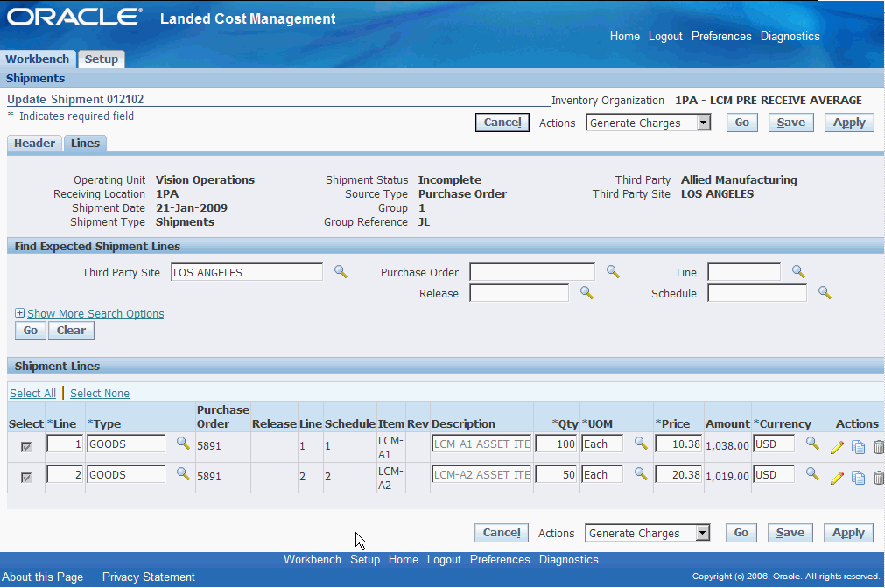This screenshot has width=885, height=588.
Task: Open Currency lookup for line 2
Action: (x=812, y=474)
